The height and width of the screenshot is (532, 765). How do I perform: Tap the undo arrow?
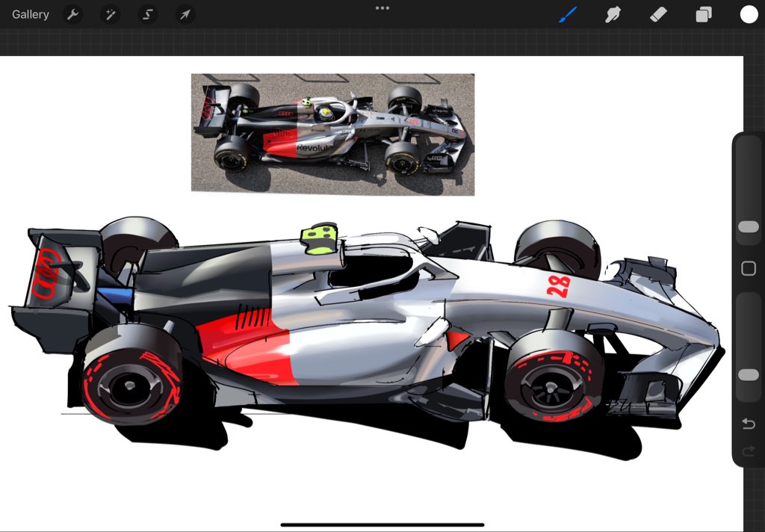click(749, 424)
